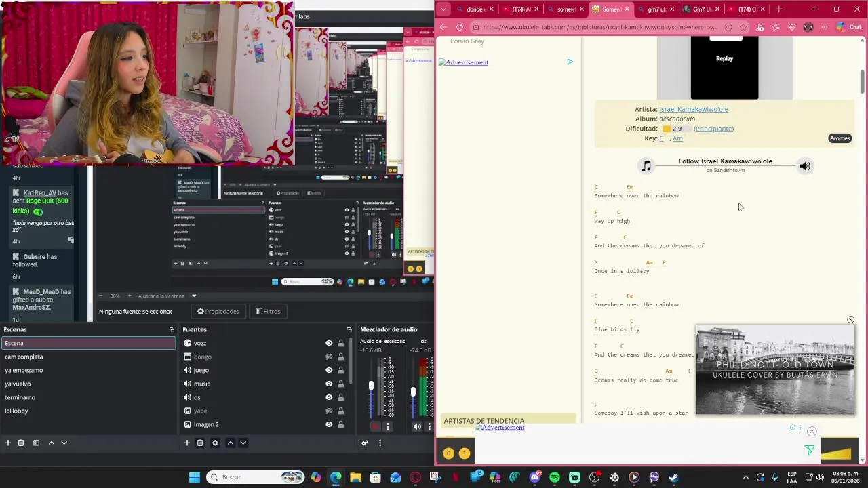This screenshot has height=488, width=868.
Task: Move scene down in Escenas toolbar
Action: point(64,443)
